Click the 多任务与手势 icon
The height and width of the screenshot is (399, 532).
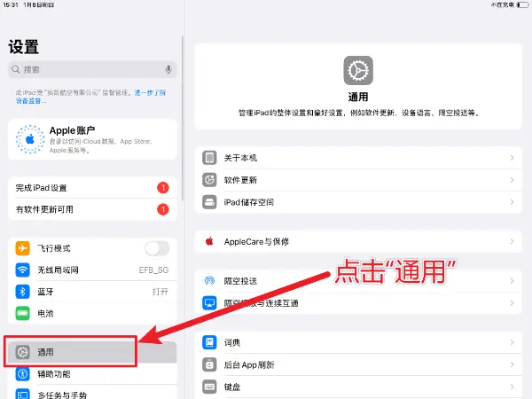click(23, 395)
